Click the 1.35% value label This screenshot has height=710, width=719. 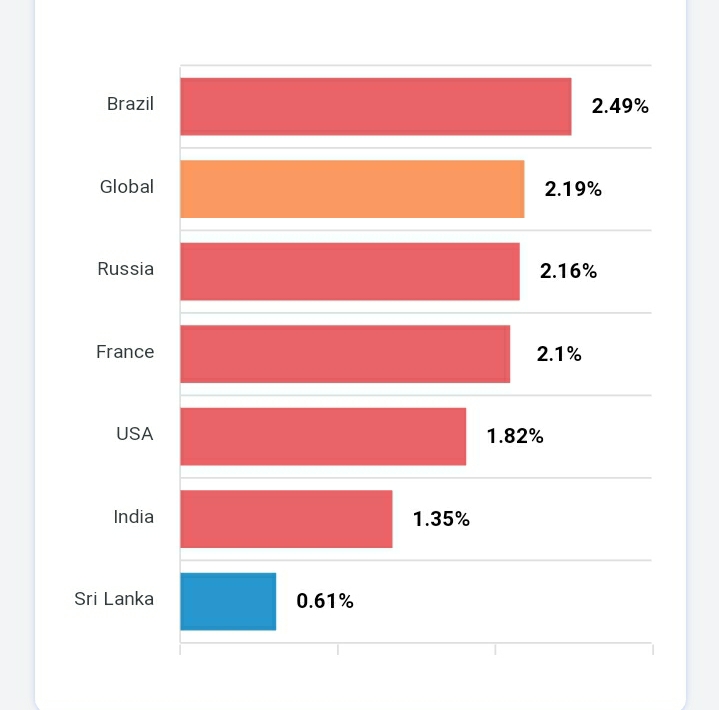[x=441, y=519]
